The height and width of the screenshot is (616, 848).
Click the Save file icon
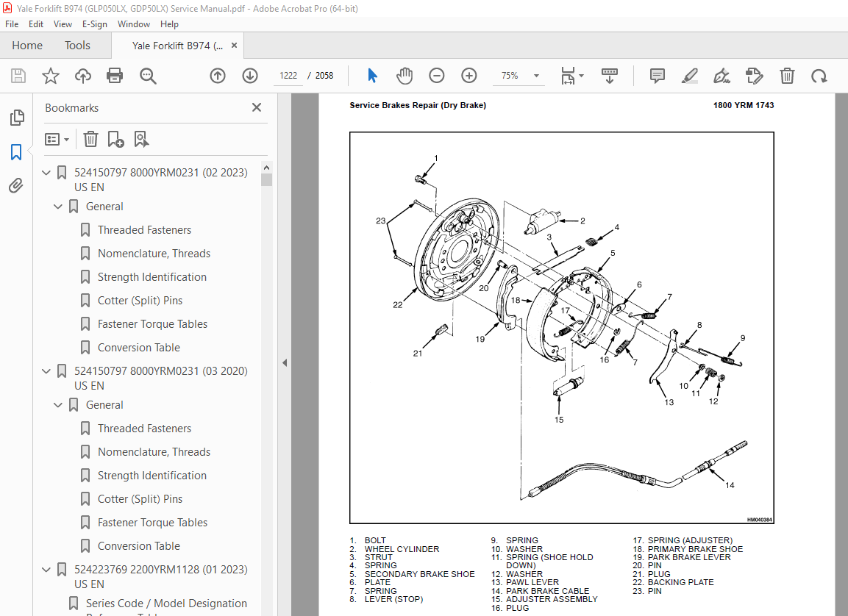(x=18, y=76)
